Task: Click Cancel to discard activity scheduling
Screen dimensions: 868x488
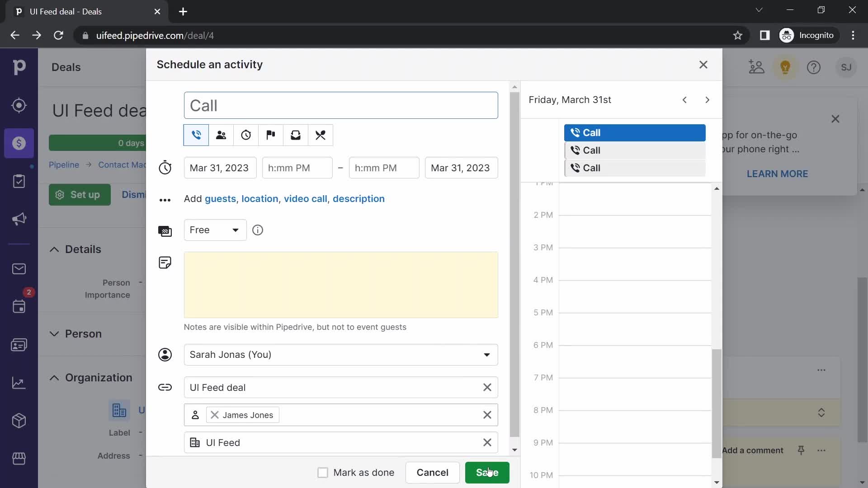Action: point(432,472)
